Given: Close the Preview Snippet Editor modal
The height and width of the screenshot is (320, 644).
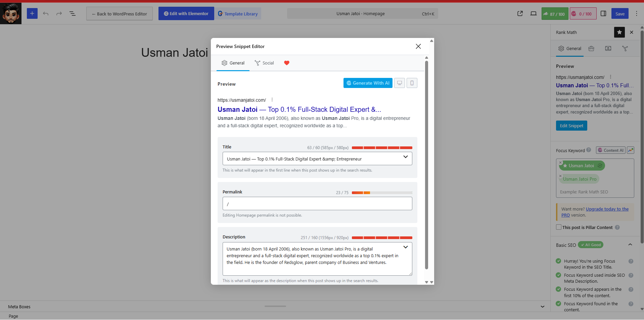Looking at the screenshot, I should pyautogui.click(x=418, y=46).
